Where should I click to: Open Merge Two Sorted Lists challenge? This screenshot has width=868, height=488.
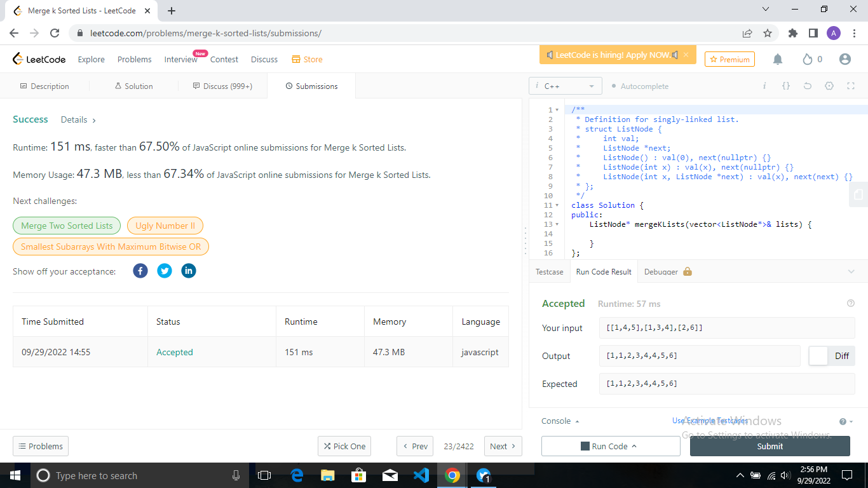pos(67,226)
